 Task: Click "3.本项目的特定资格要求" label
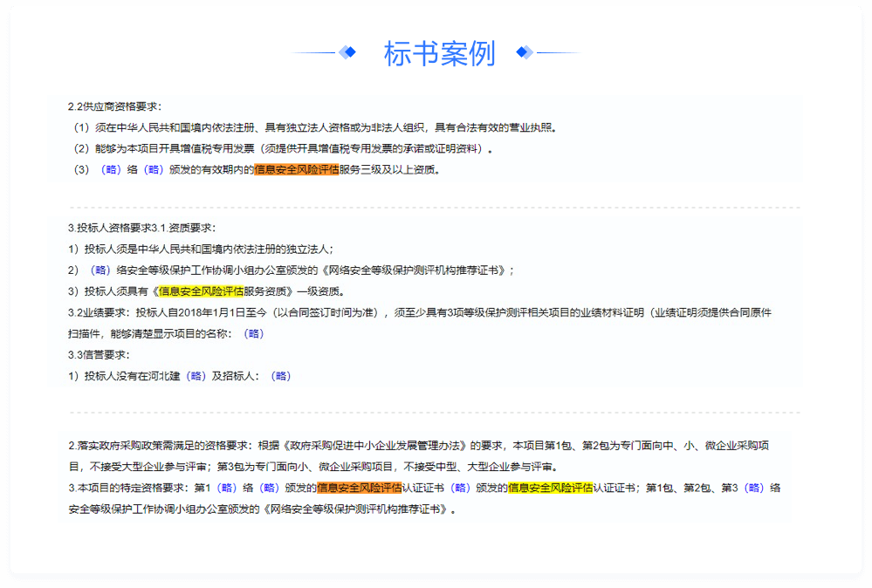[128, 488]
